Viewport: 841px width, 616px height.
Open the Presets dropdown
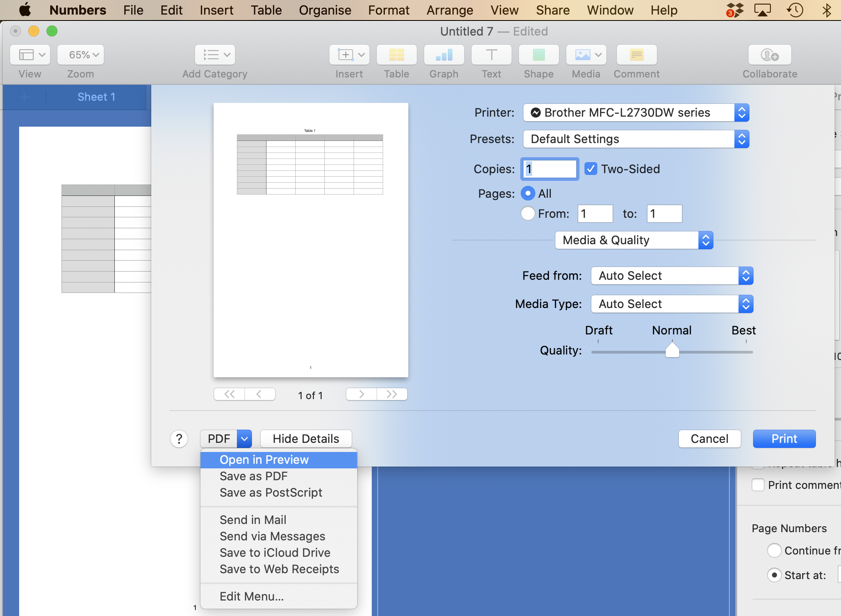[636, 139]
